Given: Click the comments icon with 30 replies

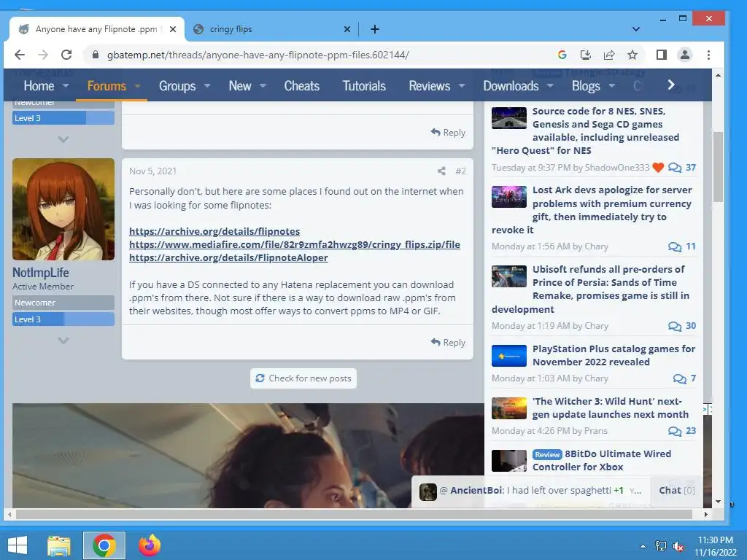Looking at the screenshot, I should pos(675,326).
